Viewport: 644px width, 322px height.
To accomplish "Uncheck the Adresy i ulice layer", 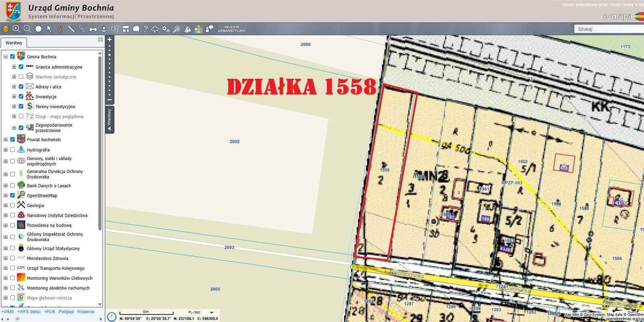I will [21, 86].
